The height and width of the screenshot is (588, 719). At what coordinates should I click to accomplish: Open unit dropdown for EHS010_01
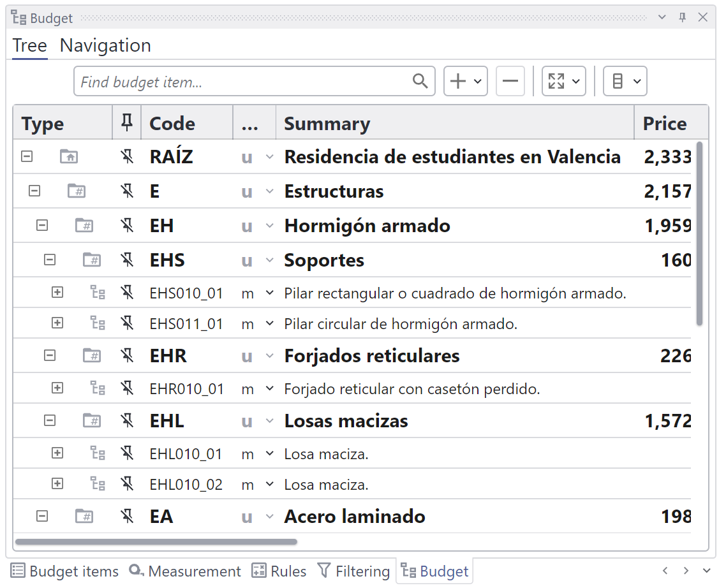(x=270, y=293)
